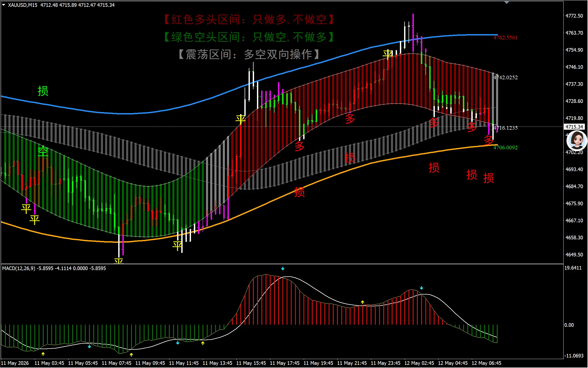Viewport: 588px width, 368px height.
Task: Click the 11 May 05:45 time label
Action: click(x=83, y=363)
